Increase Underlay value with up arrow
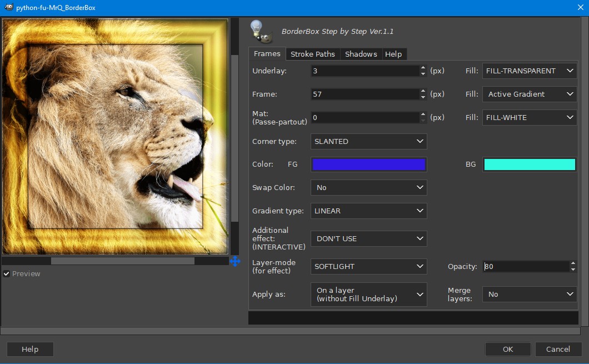The width and height of the screenshot is (589, 364). tap(423, 68)
